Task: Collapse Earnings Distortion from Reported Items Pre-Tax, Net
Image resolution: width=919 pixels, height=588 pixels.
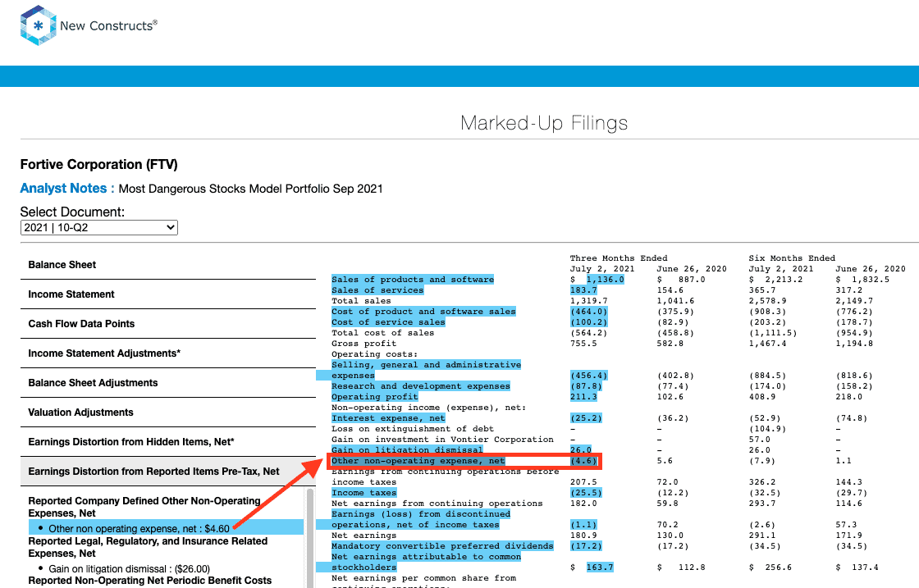Action: [x=168, y=472]
